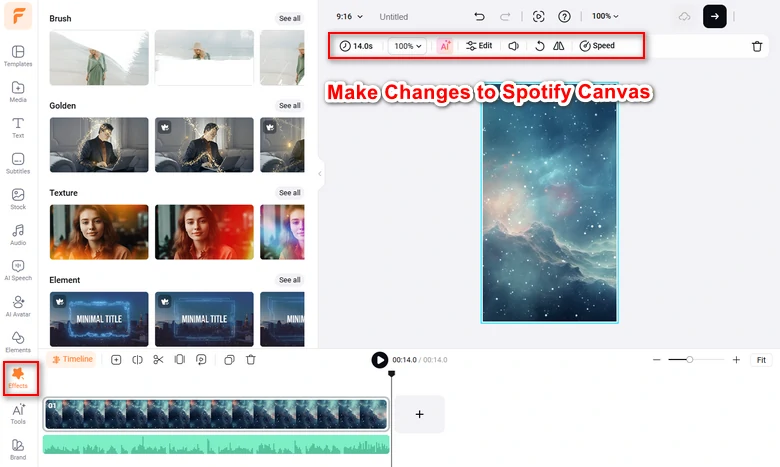Select the green audio waveform track
This screenshot has height=467, width=780.
216,445
